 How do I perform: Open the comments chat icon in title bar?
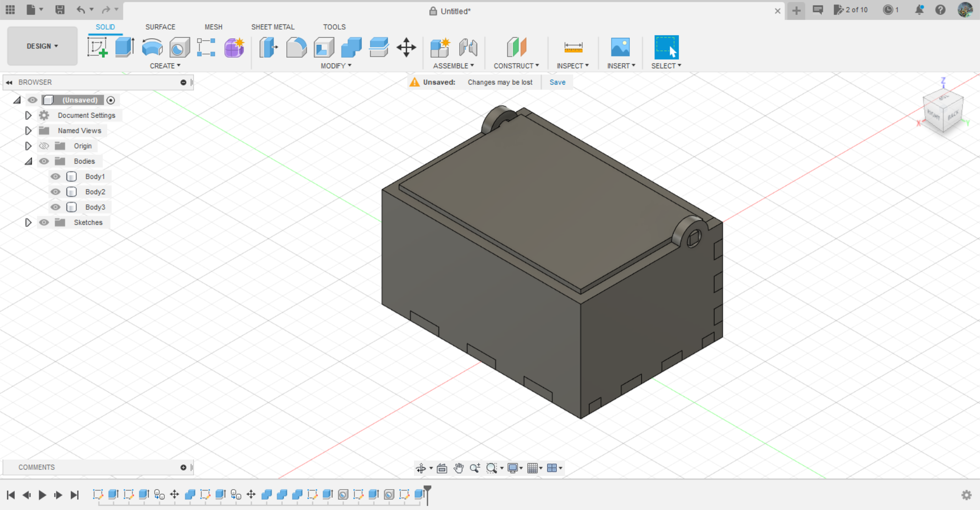(x=818, y=10)
